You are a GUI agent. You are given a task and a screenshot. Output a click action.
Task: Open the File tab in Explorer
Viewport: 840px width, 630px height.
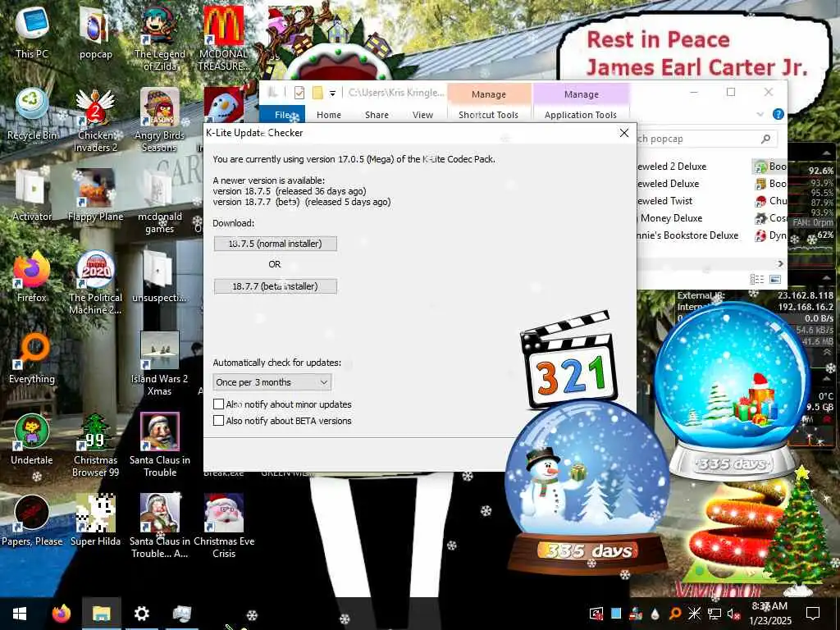pyautogui.click(x=282, y=114)
